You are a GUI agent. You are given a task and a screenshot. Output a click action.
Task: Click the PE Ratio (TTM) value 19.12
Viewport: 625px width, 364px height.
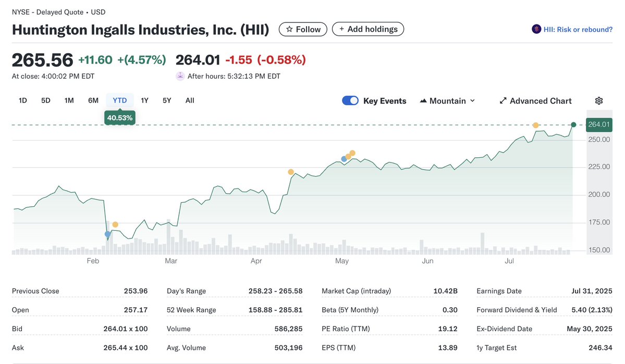pyautogui.click(x=448, y=329)
